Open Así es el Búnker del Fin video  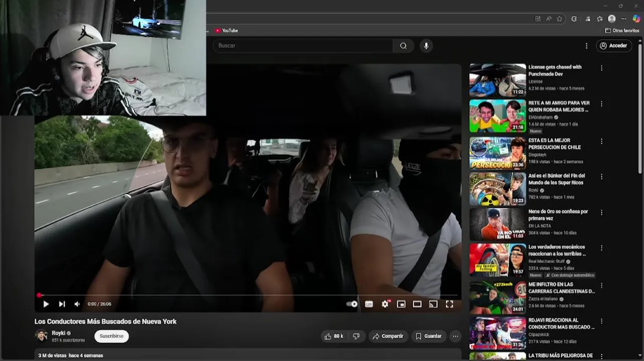click(x=556, y=179)
